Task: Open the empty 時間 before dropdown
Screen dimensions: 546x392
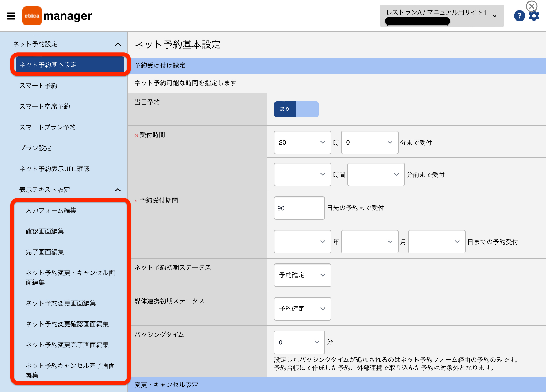Action: pos(302,174)
